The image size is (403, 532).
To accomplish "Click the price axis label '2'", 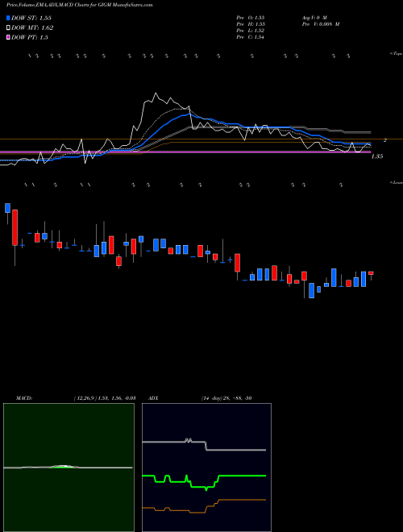I will pyautogui.click(x=384, y=139).
